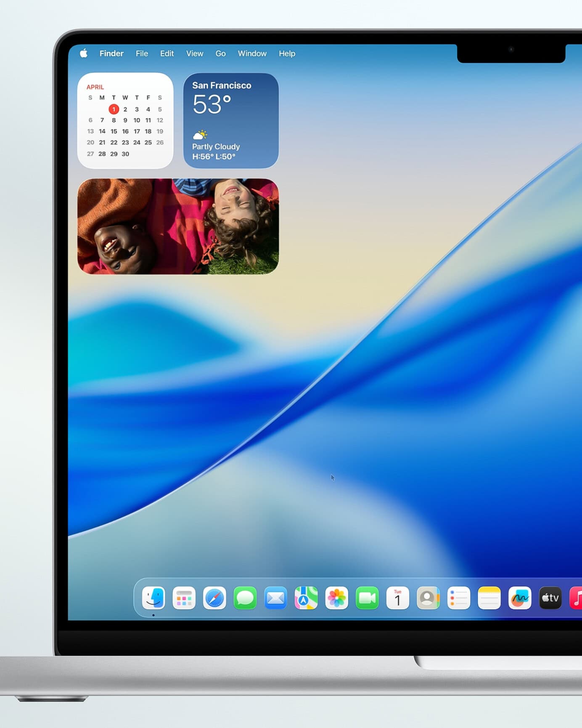Click the photo widget with two children
The height and width of the screenshot is (728, 582).
coord(178,226)
